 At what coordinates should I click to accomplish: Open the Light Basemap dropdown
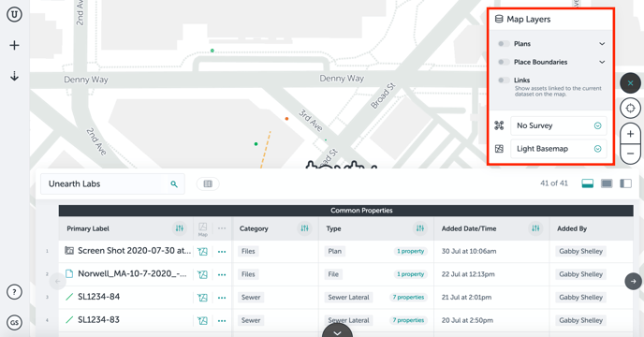pos(559,149)
